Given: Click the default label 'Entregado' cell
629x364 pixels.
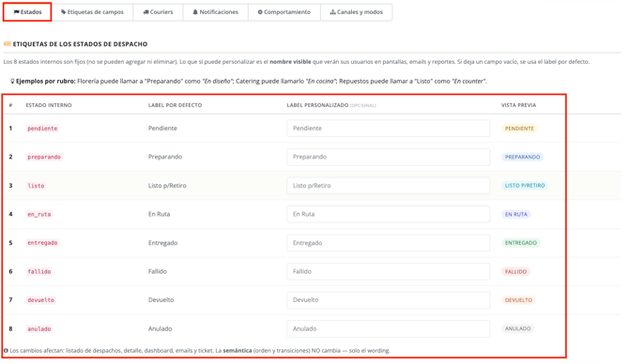Looking at the screenshot, I should coord(162,243).
